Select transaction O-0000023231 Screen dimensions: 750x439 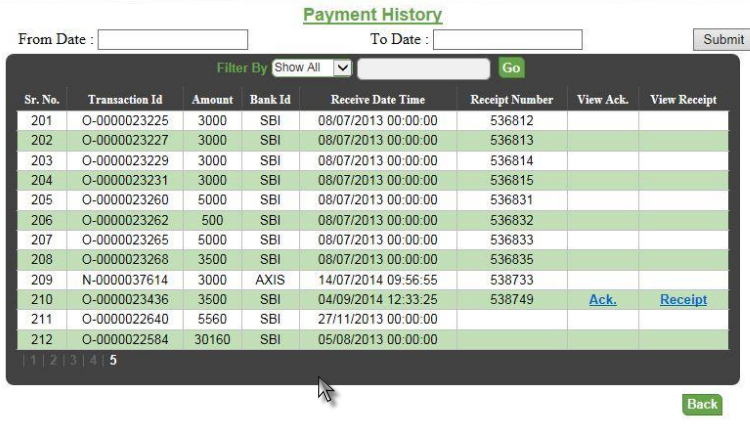[125, 180]
